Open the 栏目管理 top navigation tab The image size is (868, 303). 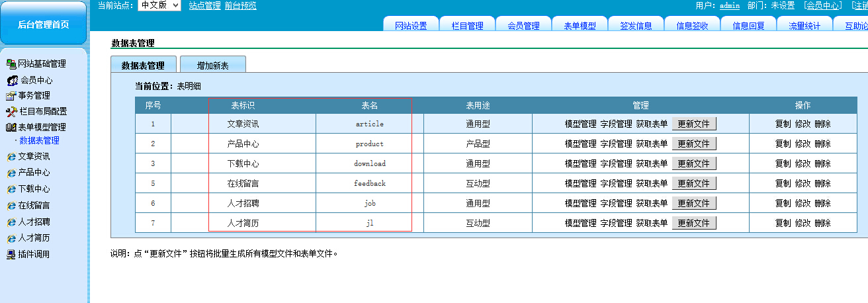(x=467, y=26)
